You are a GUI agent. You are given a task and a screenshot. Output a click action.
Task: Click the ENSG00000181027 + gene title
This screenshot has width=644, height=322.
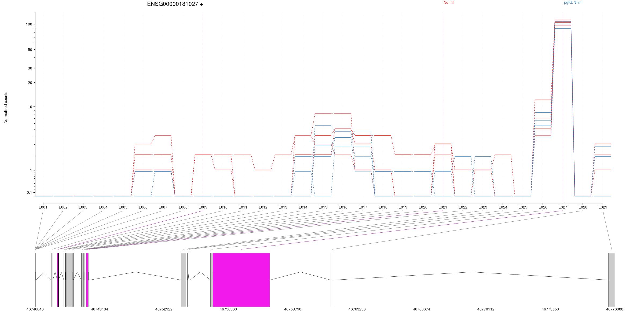click(x=175, y=4)
